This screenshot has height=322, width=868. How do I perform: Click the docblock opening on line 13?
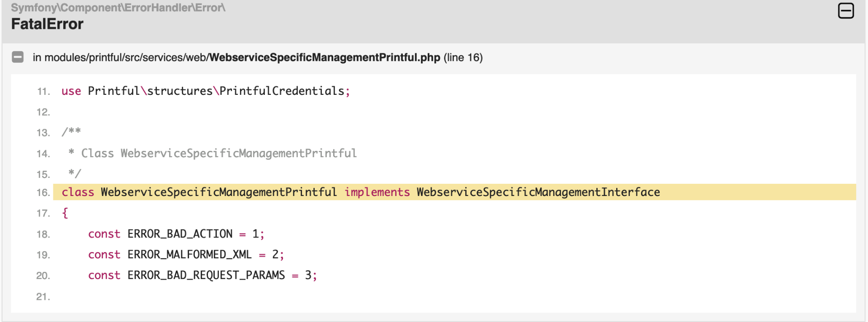pyautogui.click(x=71, y=131)
